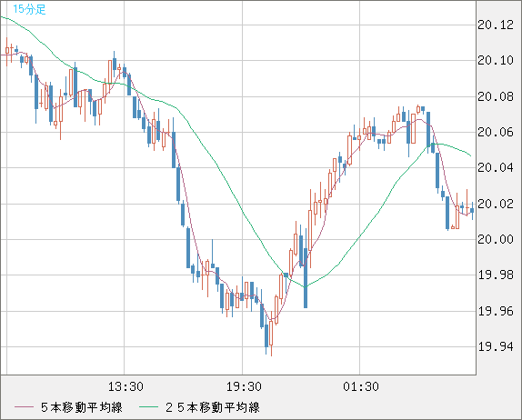522x420 pixels.
Task: Click the 25本移動平均線 legend label
Action: click(213, 407)
